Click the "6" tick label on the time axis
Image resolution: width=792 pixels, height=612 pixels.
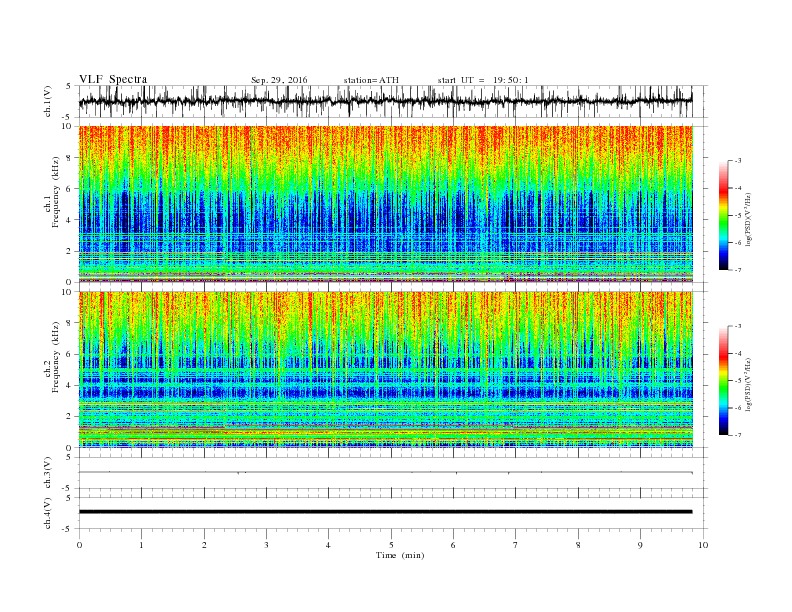[x=453, y=545]
